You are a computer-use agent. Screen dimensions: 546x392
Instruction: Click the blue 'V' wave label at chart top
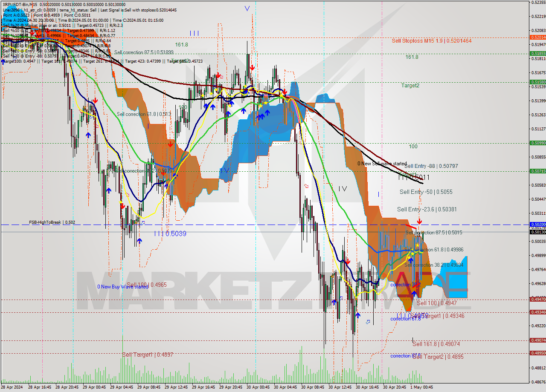pyautogui.click(x=247, y=8)
